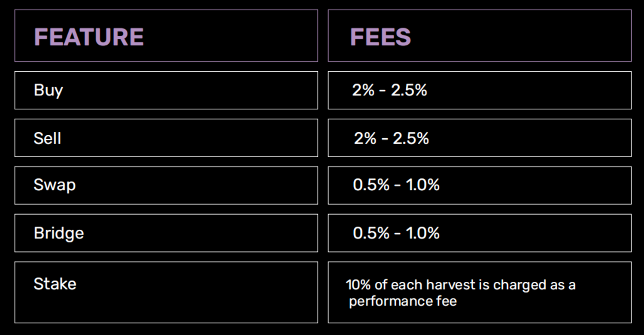The image size is (644, 335).
Task: Click the Sell fee cell showing 2% - 2.5%
Action: click(x=480, y=138)
